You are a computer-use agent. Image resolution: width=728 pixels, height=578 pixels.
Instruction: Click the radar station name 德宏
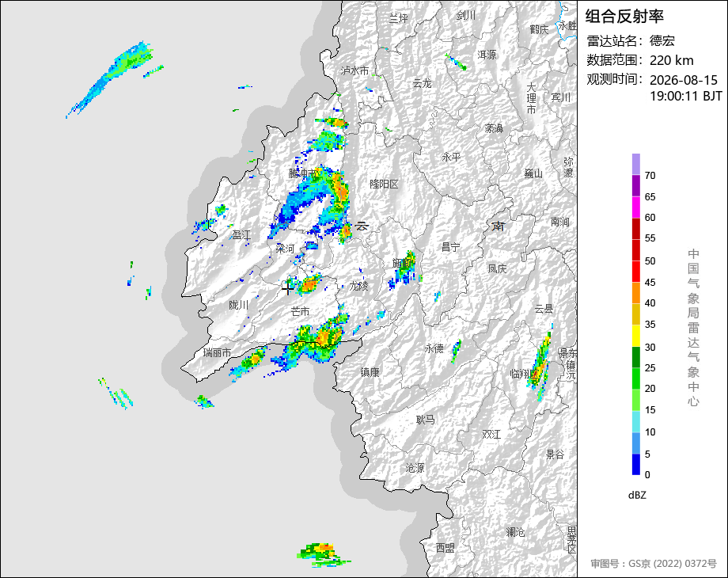point(662,40)
